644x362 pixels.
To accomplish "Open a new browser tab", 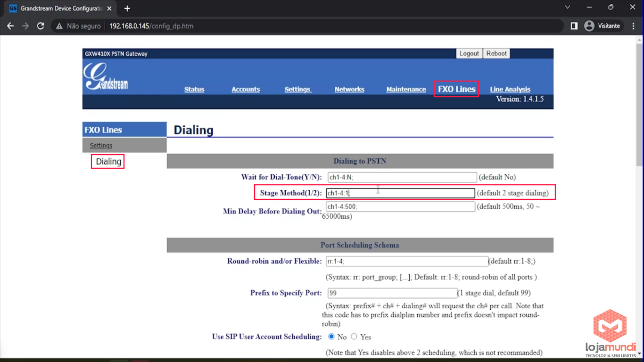I will click(x=127, y=8).
